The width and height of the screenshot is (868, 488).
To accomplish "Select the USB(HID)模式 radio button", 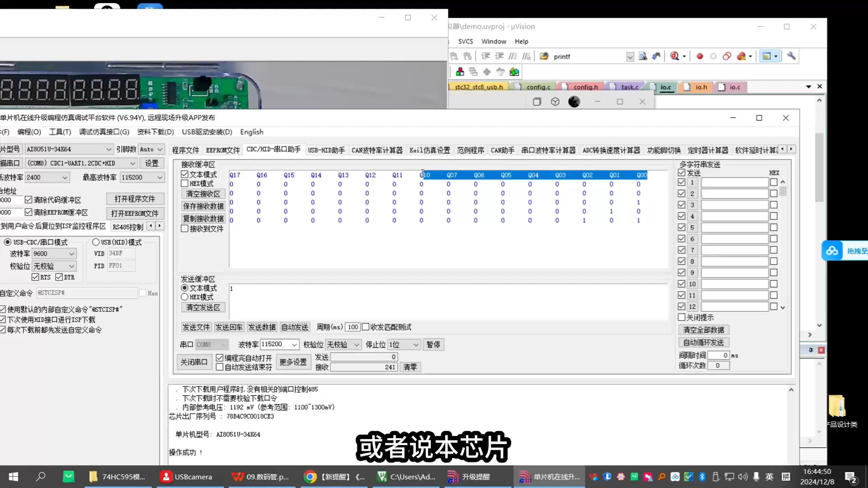I will pyautogui.click(x=96, y=242).
